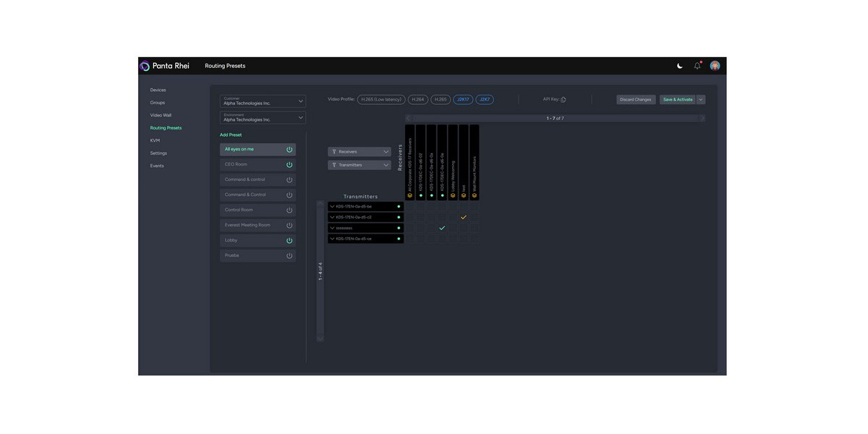The image size is (868, 434).
Task: Toggle dark mode moon icon
Action: pyautogui.click(x=680, y=66)
